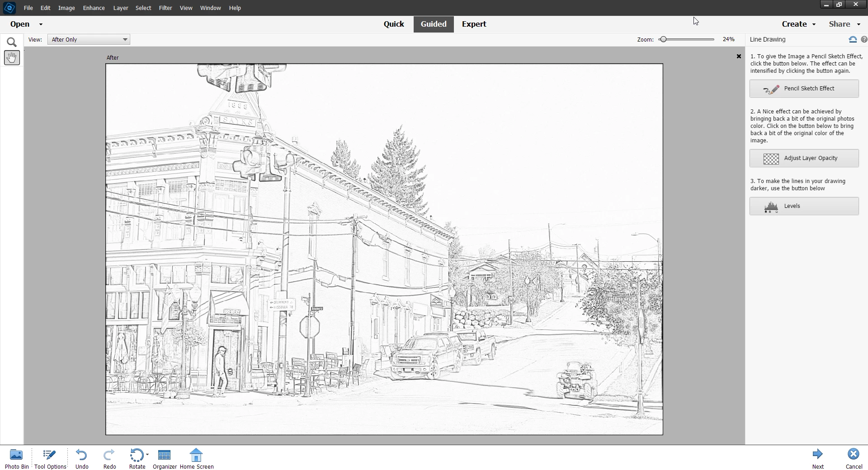Click the Open button
Image resolution: width=868 pixels, height=470 pixels.
pyautogui.click(x=20, y=24)
